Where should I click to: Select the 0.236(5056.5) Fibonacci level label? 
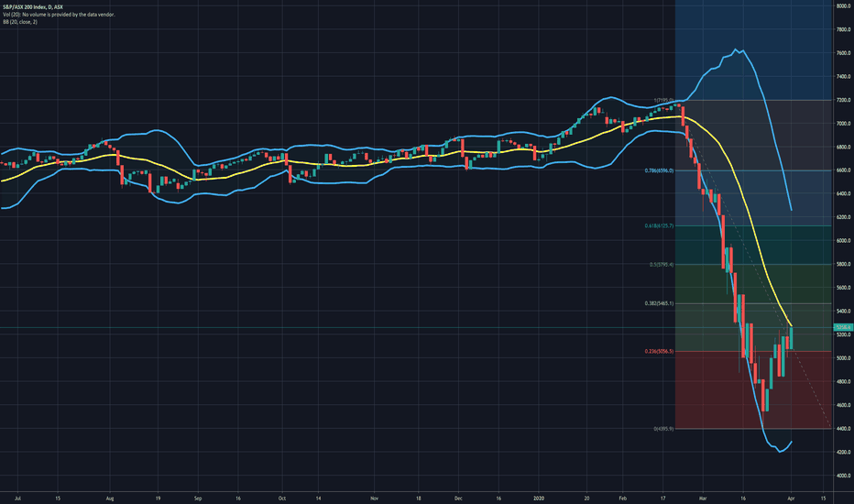click(659, 352)
